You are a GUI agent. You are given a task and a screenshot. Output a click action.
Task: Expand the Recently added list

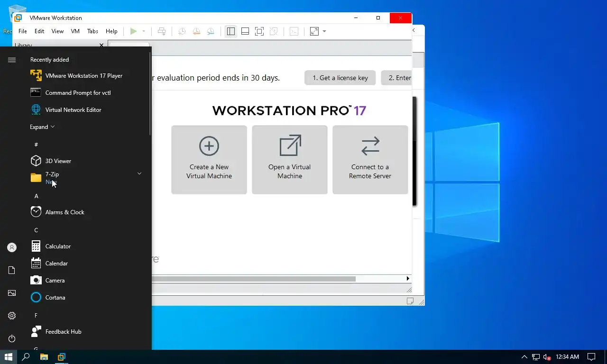point(43,127)
